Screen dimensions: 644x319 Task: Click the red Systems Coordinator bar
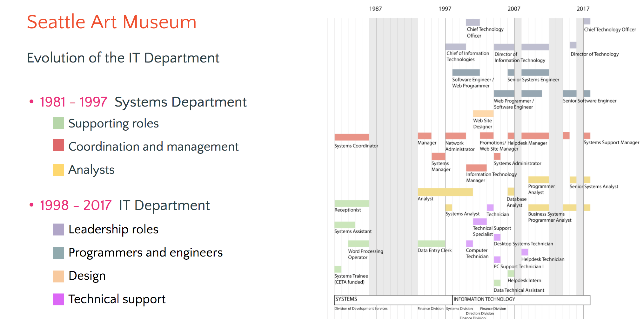(x=352, y=137)
